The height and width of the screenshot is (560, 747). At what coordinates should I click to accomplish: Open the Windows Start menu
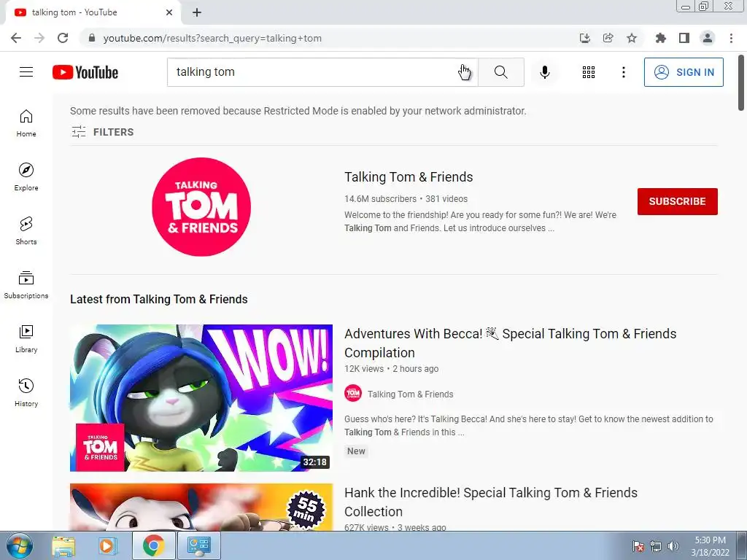(19, 545)
